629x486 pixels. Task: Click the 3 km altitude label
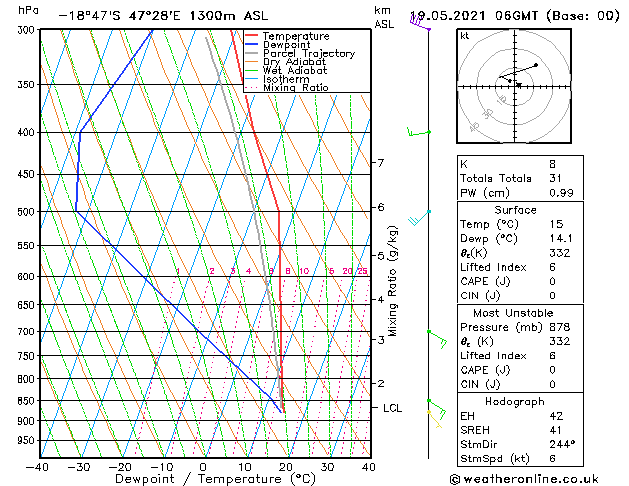[381, 340]
